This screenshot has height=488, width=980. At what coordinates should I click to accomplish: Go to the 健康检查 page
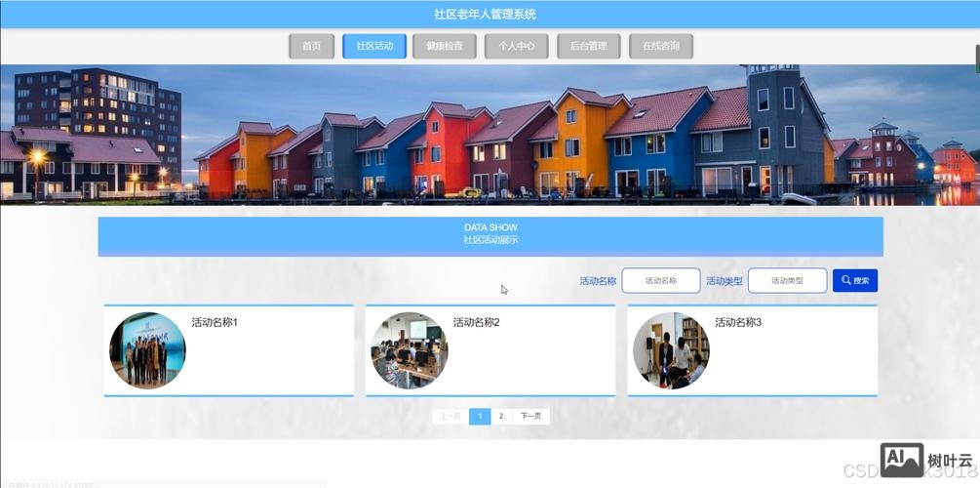[x=445, y=46]
